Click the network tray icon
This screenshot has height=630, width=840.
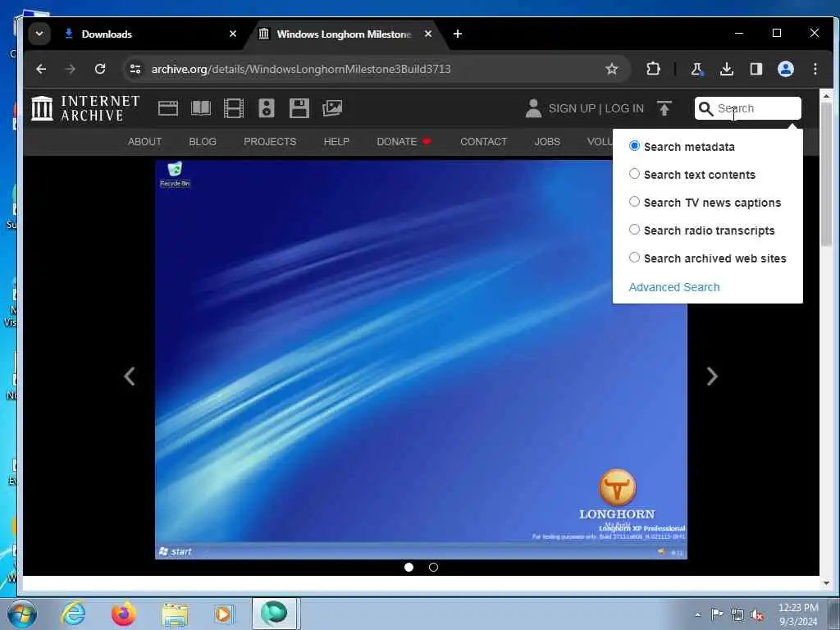click(x=737, y=615)
